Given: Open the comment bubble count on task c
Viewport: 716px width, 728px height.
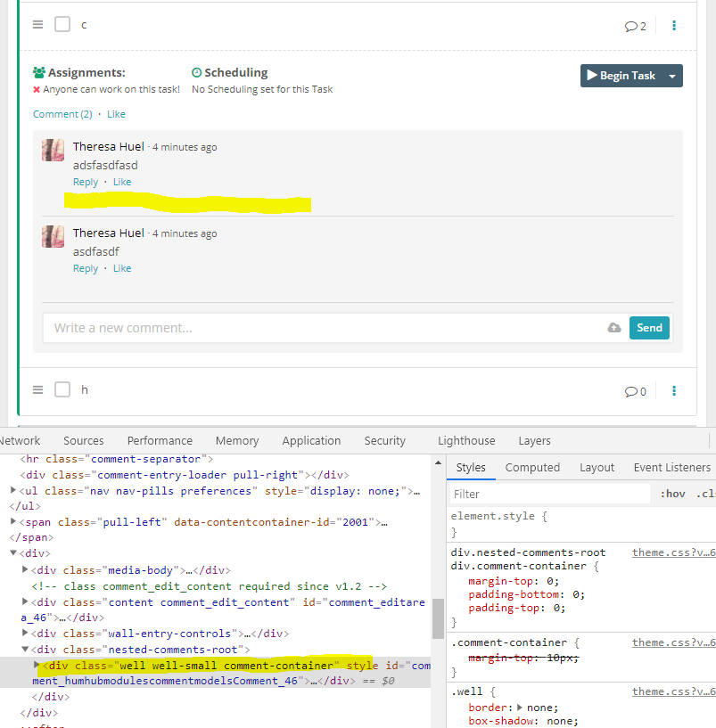Looking at the screenshot, I should point(635,26).
